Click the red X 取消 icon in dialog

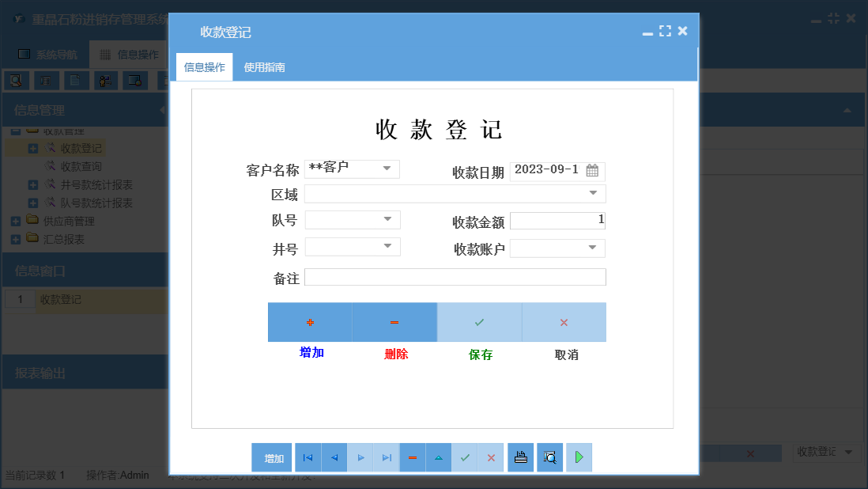click(564, 322)
